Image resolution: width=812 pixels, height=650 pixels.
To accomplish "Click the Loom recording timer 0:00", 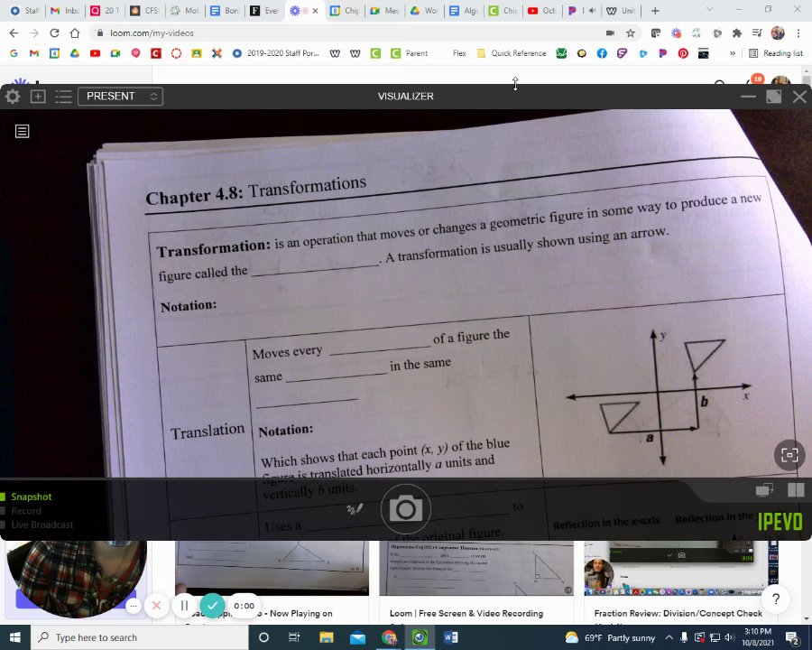I will pos(244,606).
